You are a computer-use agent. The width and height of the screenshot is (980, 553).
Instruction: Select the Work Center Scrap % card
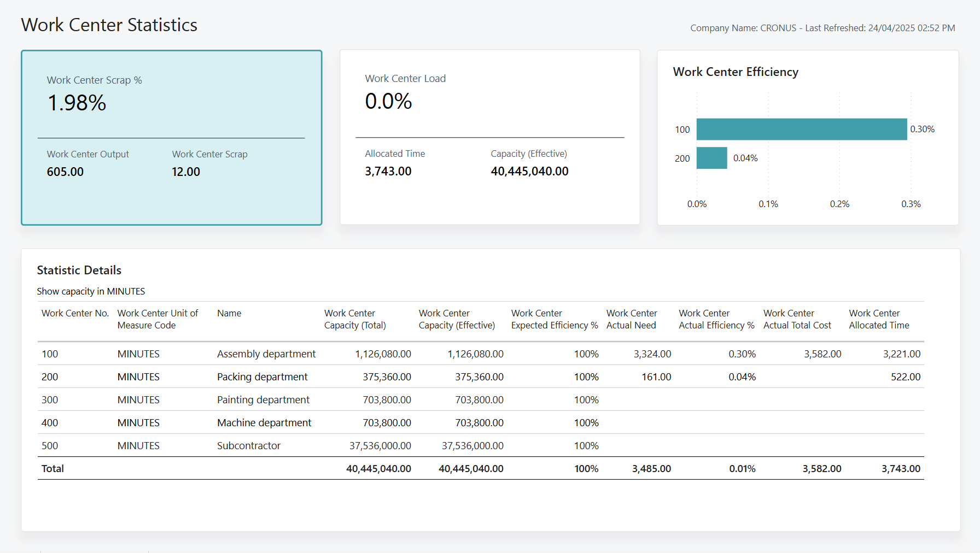pyautogui.click(x=171, y=137)
